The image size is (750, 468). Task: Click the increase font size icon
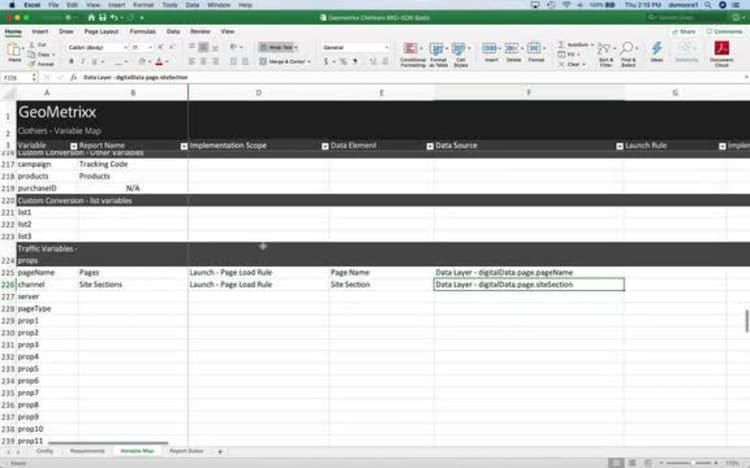pos(161,47)
